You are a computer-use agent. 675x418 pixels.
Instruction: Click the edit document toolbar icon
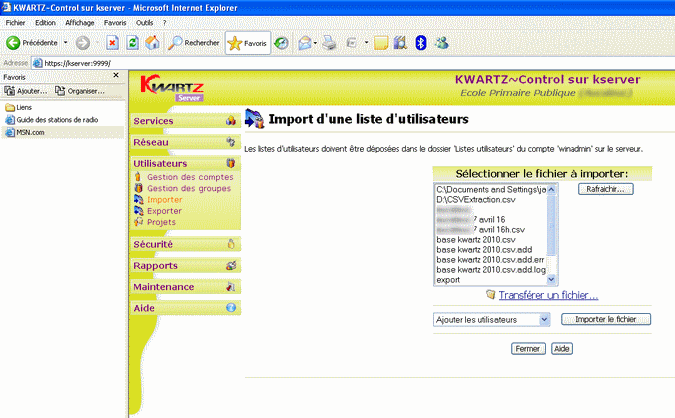tap(352, 43)
